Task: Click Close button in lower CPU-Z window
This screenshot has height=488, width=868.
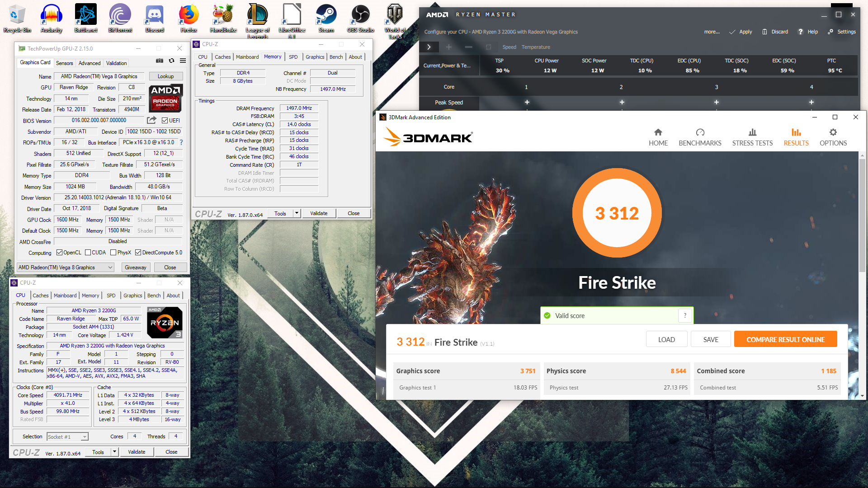Action: point(171,452)
